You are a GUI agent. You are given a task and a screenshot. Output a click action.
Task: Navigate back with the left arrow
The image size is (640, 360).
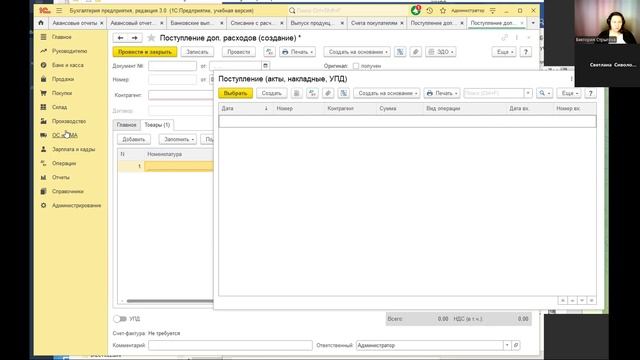[120, 38]
